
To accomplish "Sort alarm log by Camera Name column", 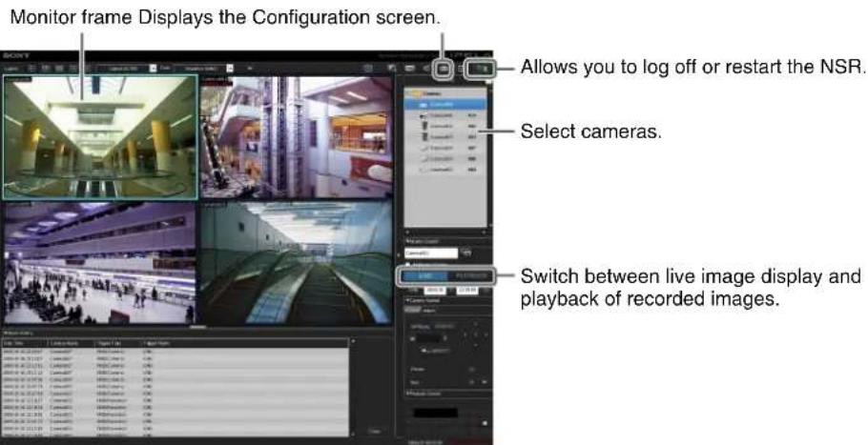I will pos(71,343).
